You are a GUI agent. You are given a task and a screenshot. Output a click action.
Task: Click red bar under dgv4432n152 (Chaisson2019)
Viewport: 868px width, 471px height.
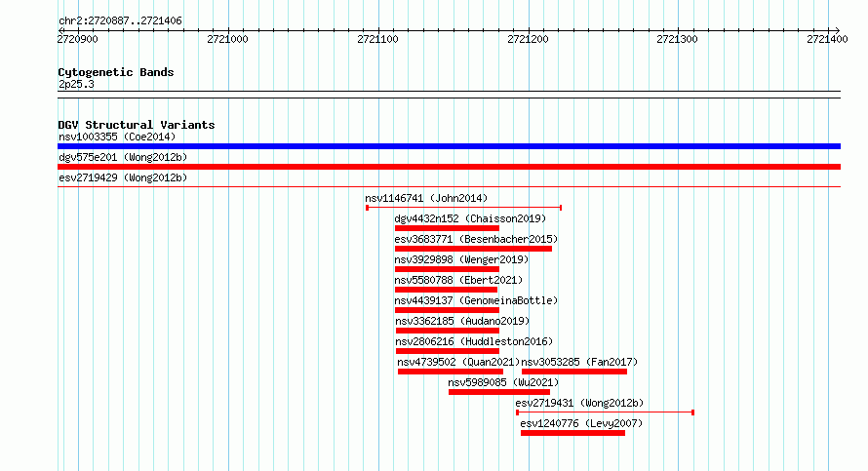point(447,228)
